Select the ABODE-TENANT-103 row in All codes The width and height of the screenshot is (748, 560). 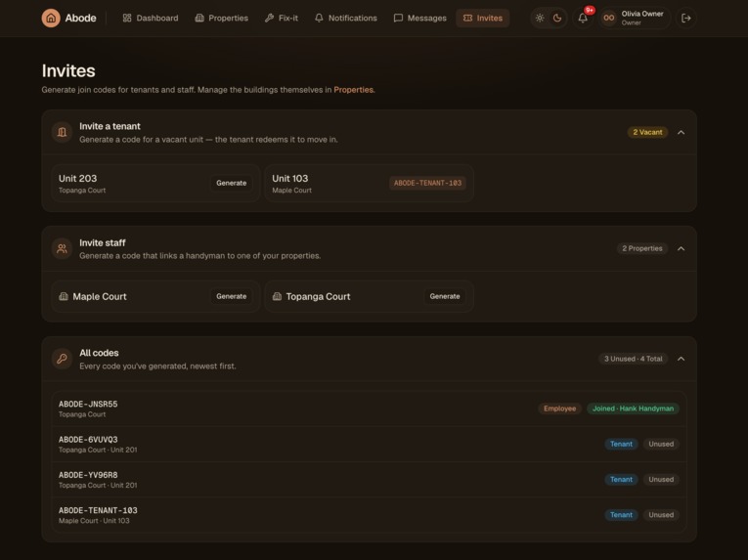pyautogui.click(x=369, y=515)
